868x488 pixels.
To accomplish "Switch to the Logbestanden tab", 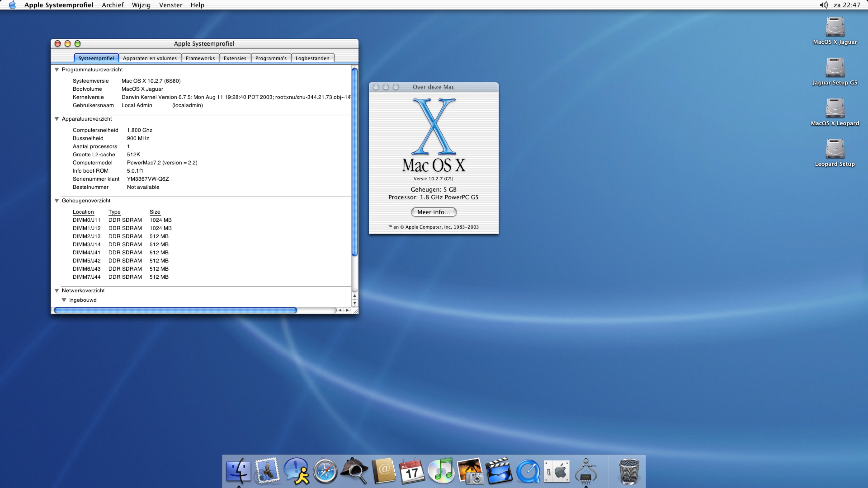I will 312,58.
